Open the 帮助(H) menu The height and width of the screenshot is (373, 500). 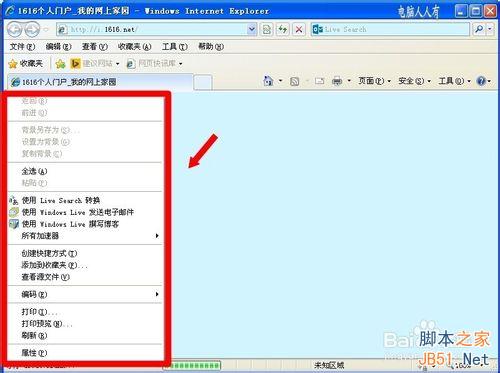click(211, 47)
